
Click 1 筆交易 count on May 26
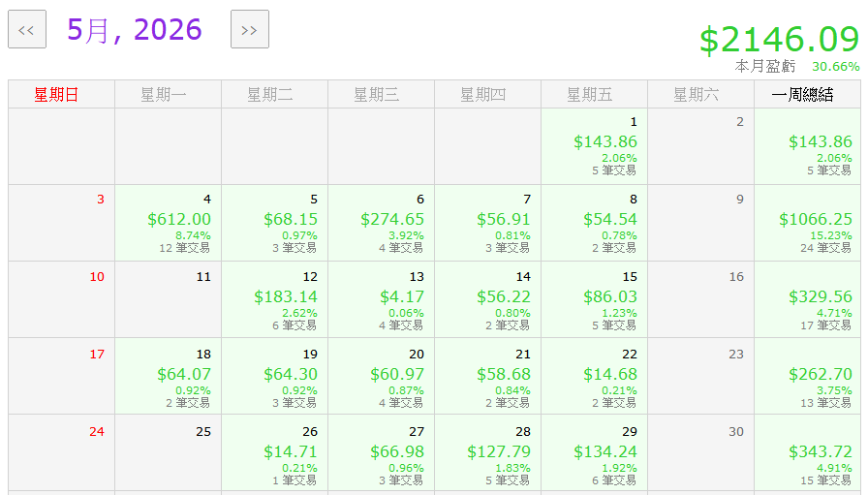[x=294, y=480]
